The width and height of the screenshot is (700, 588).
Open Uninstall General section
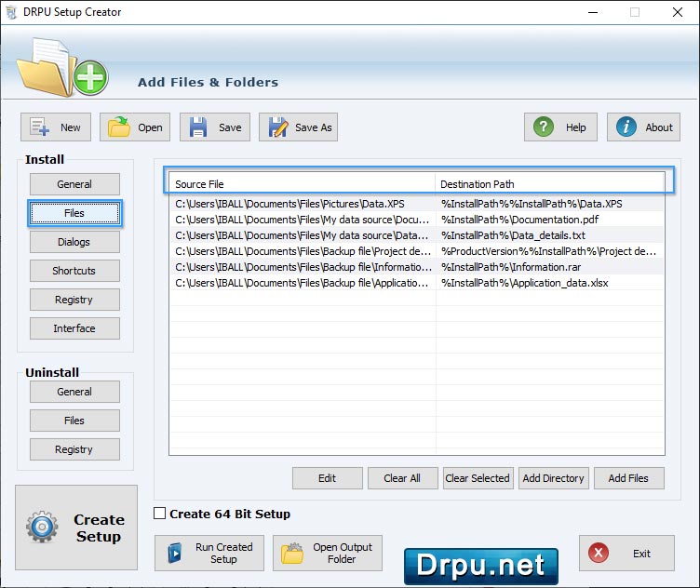(x=74, y=392)
